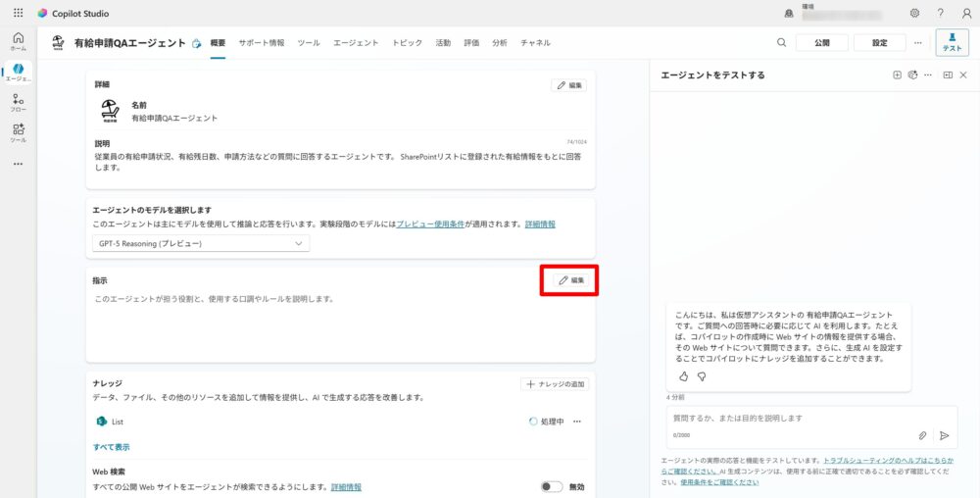
Task: Click the paperclip attach icon in chat input
Action: (922, 435)
